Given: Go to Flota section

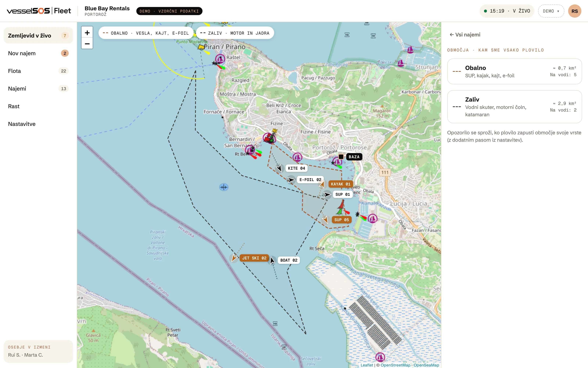Looking at the screenshot, I should [38, 71].
